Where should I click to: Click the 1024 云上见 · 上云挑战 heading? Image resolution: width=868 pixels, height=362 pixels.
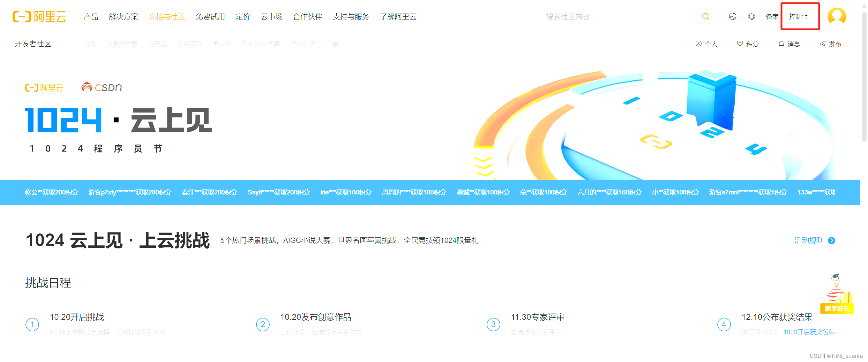tap(118, 240)
